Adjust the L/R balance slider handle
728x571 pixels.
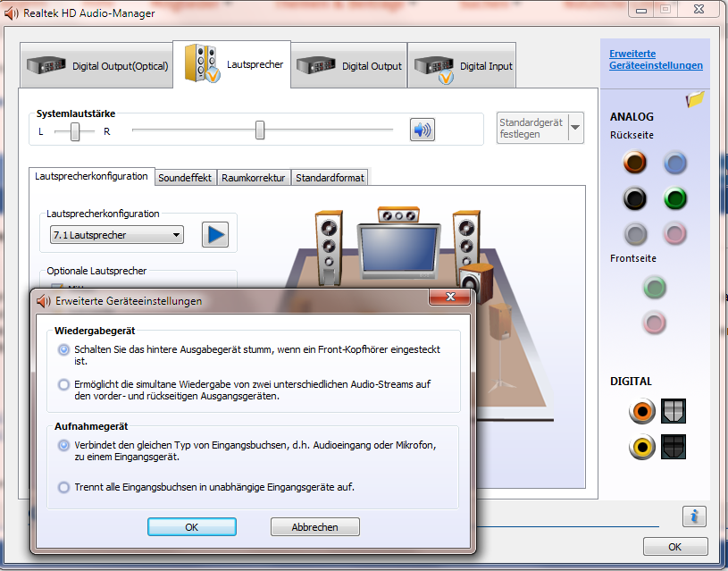pos(75,131)
